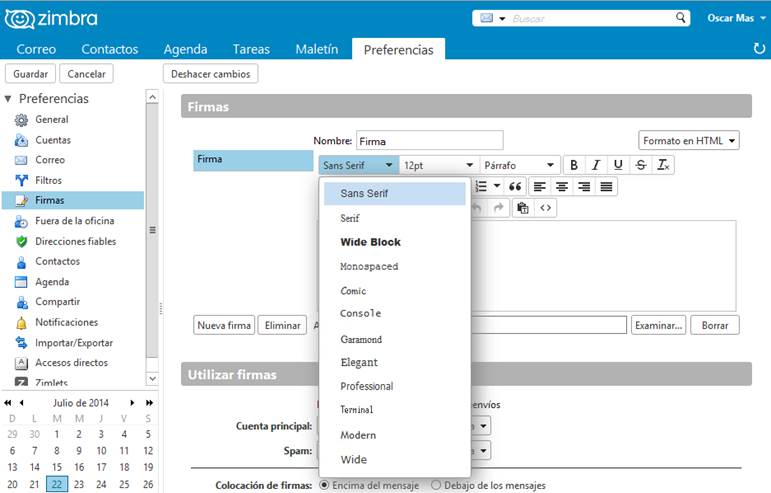This screenshot has height=493, width=771.
Task: Insert a blockquote in the signature
Action: 515,186
